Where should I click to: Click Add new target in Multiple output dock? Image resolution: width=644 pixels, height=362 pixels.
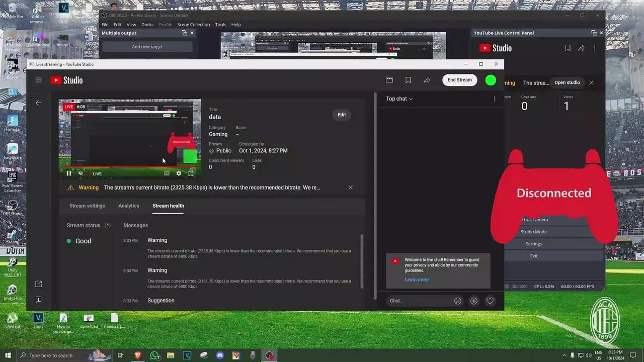point(147,47)
